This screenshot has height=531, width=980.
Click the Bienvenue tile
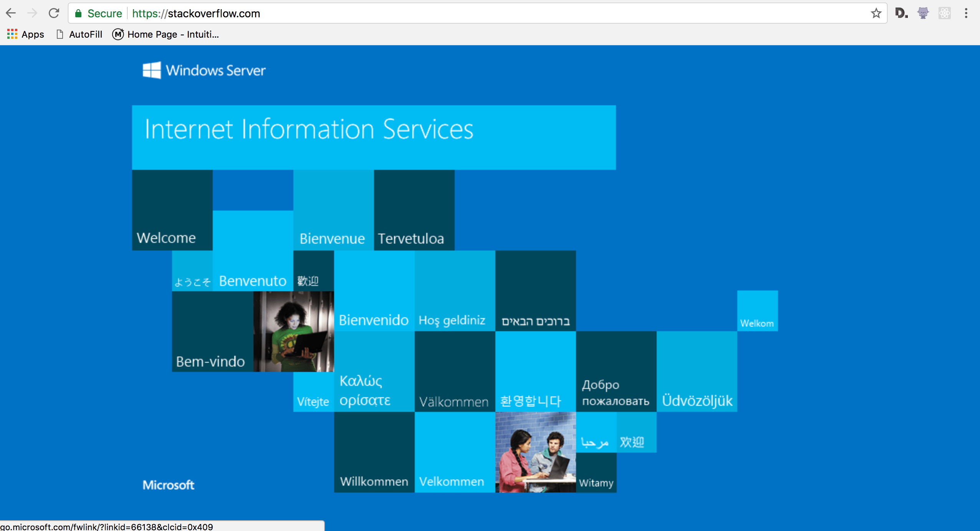click(333, 210)
